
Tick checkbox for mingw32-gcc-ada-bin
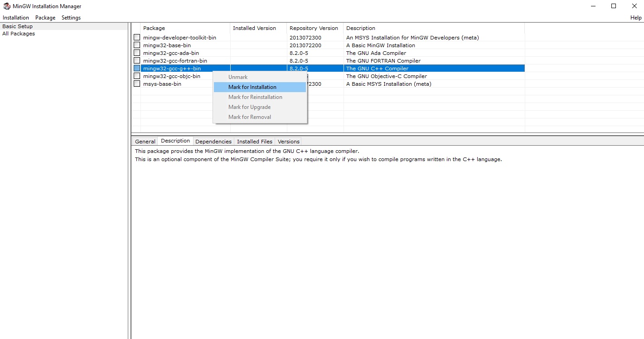click(137, 53)
